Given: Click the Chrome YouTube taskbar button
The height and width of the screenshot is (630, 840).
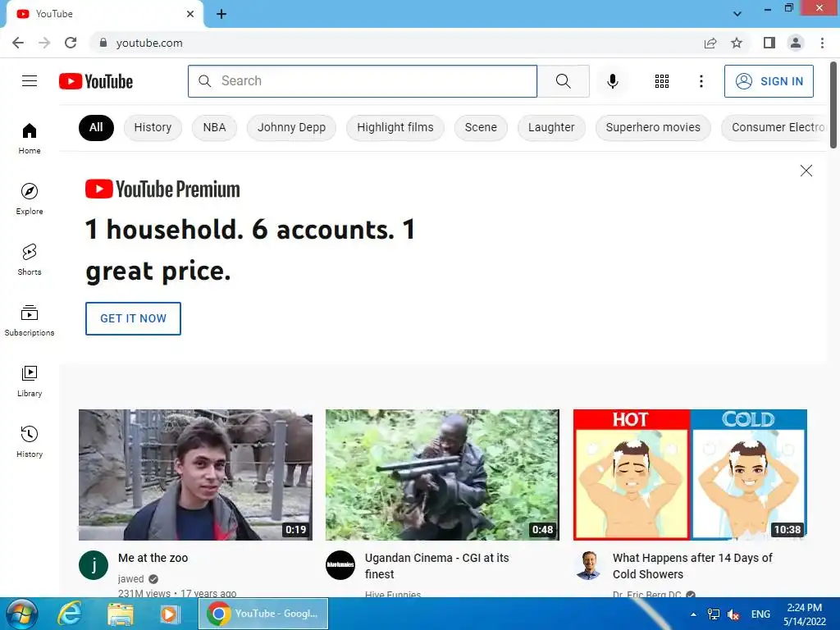Looking at the screenshot, I should click(x=263, y=614).
